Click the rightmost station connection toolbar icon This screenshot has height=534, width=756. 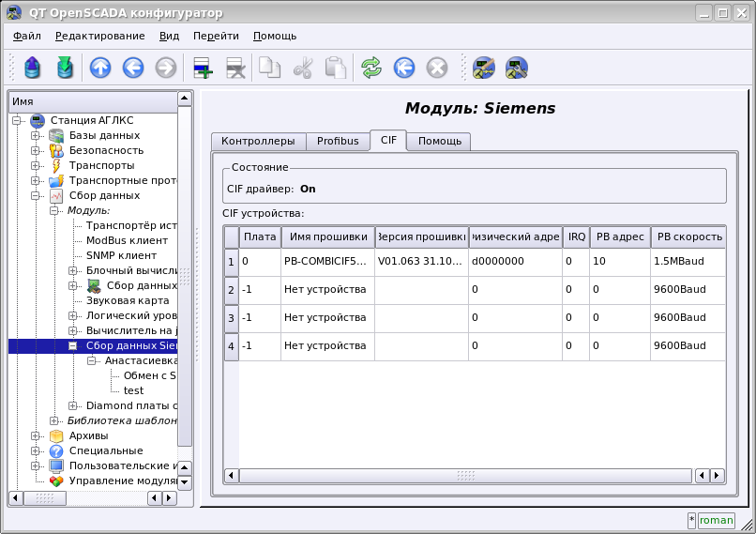[x=516, y=68]
